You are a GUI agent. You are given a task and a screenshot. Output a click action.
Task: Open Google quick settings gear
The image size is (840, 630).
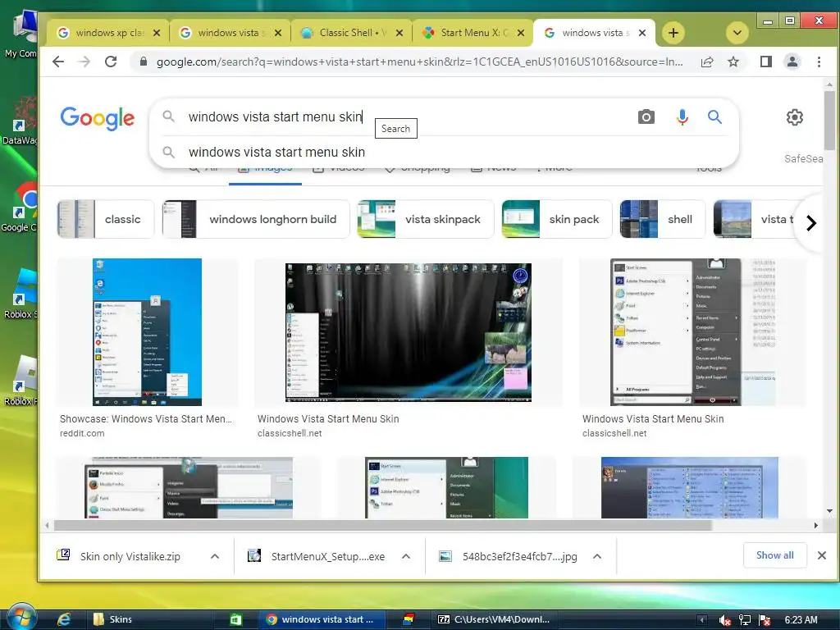[794, 116]
